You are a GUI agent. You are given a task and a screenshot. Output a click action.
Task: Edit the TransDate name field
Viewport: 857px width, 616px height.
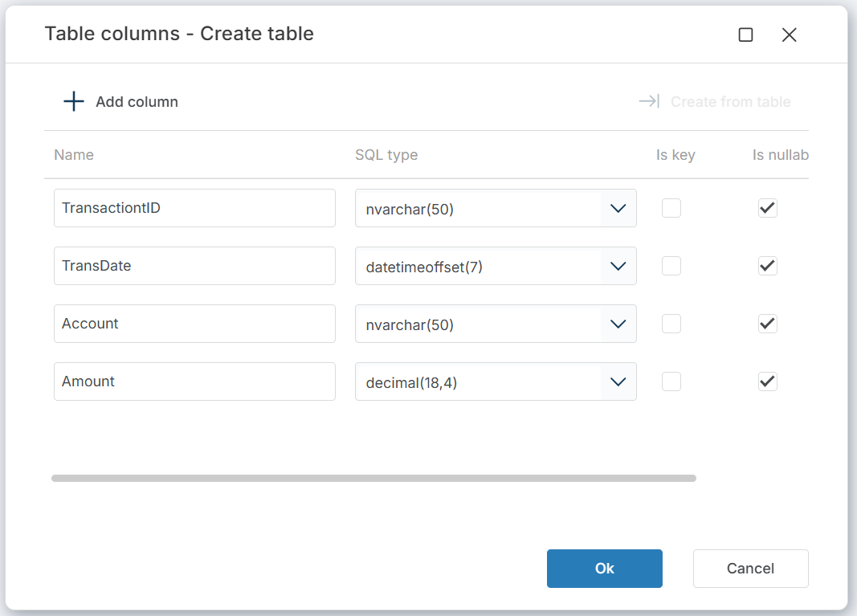pos(194,266)
